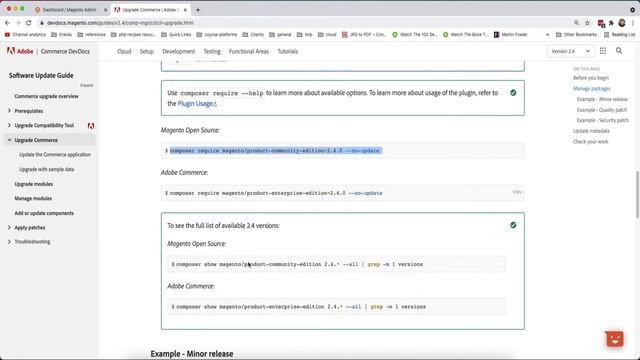Collapse the Upgrade Commerce section
Screen dimensions: 640x360
[9, 140]
